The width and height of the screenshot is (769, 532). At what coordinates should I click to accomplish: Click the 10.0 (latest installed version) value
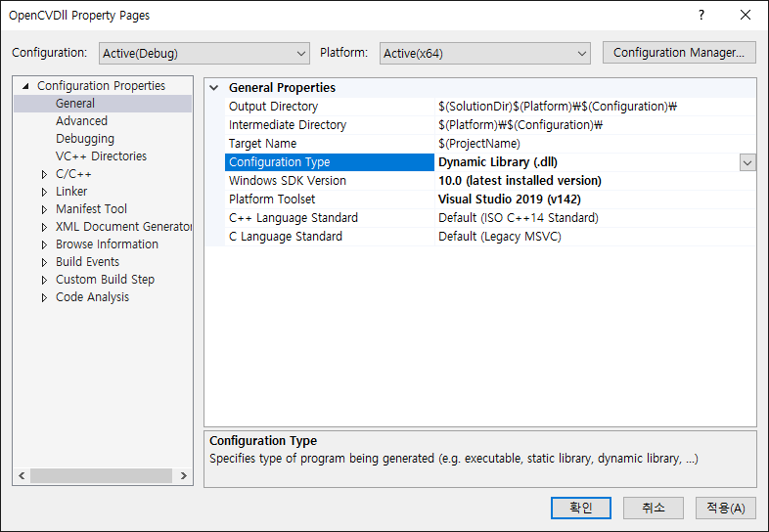[520, 181]
